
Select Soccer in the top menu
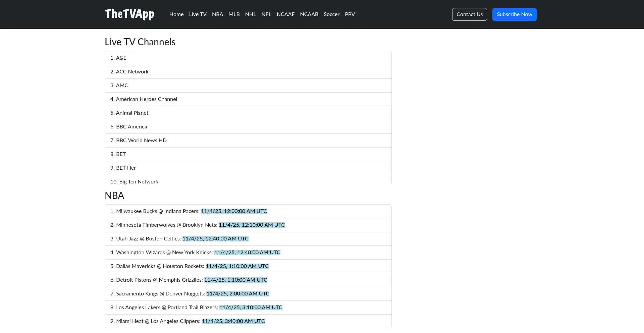click(x=331, y=14)
